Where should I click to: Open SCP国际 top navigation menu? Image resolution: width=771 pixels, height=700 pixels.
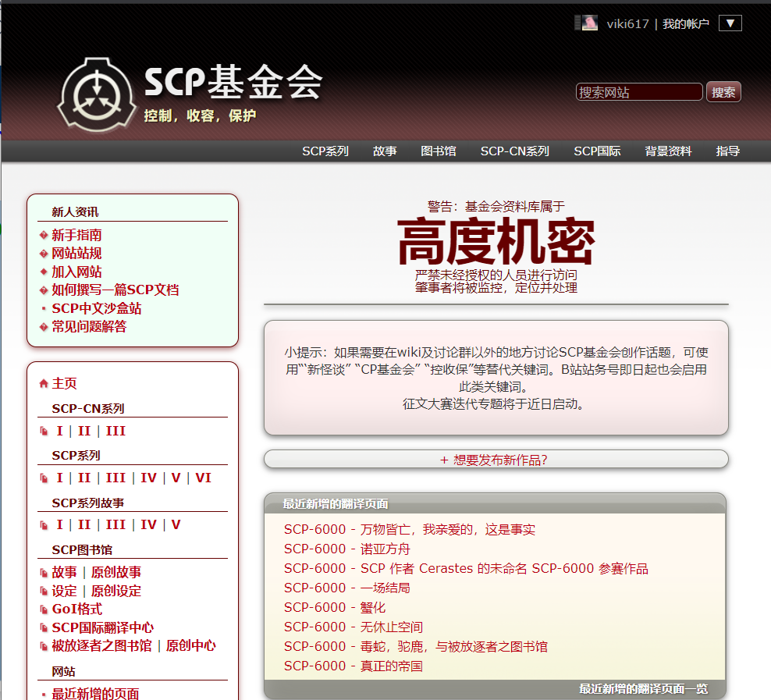(597, 151)
